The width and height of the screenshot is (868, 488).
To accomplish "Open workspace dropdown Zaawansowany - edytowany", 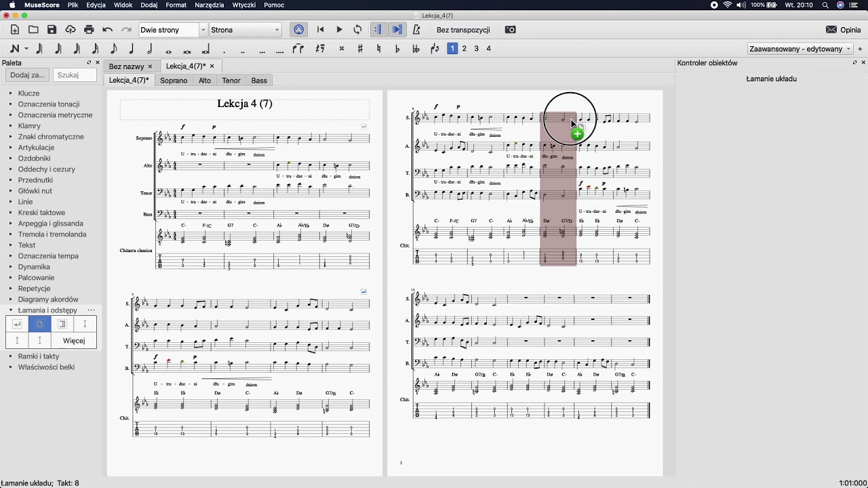I will (800, 49).
